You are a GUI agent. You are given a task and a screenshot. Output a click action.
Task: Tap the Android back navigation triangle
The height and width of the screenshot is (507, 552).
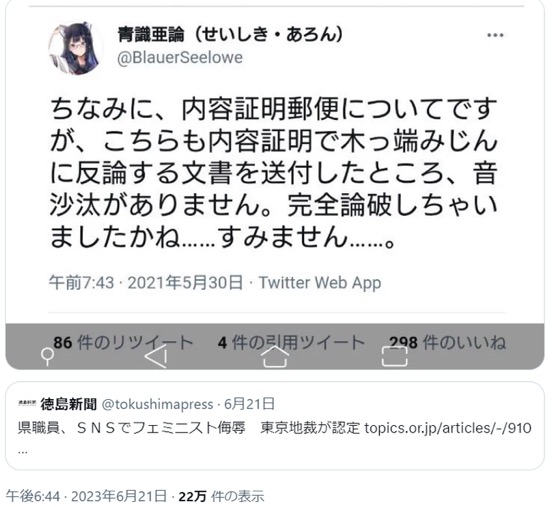156,357
